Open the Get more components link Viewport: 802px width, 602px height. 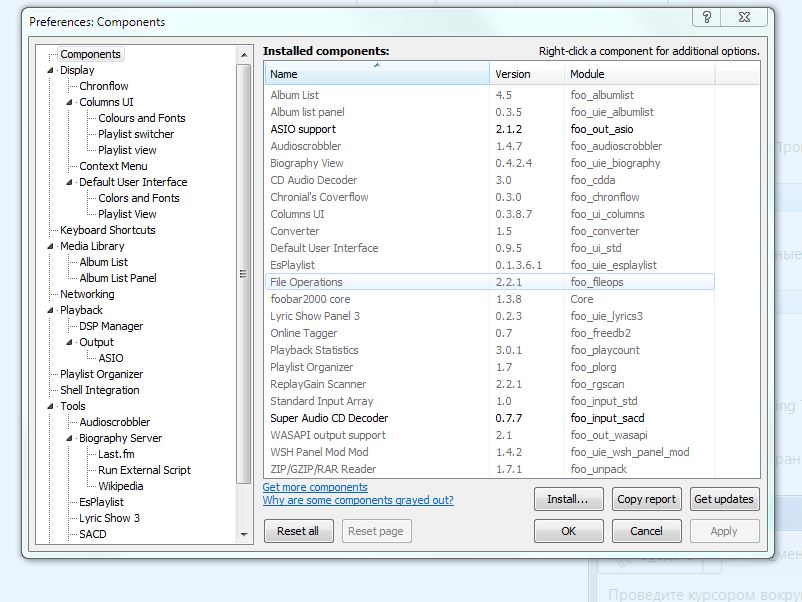(x=315, y=487)
